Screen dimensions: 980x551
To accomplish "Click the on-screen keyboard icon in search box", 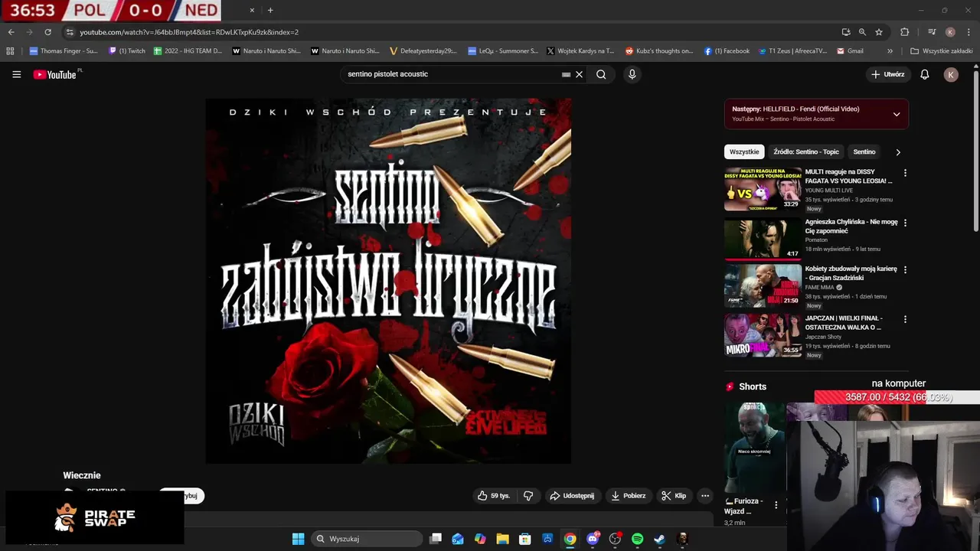I will pyautogui.click(x=566, y=74).
